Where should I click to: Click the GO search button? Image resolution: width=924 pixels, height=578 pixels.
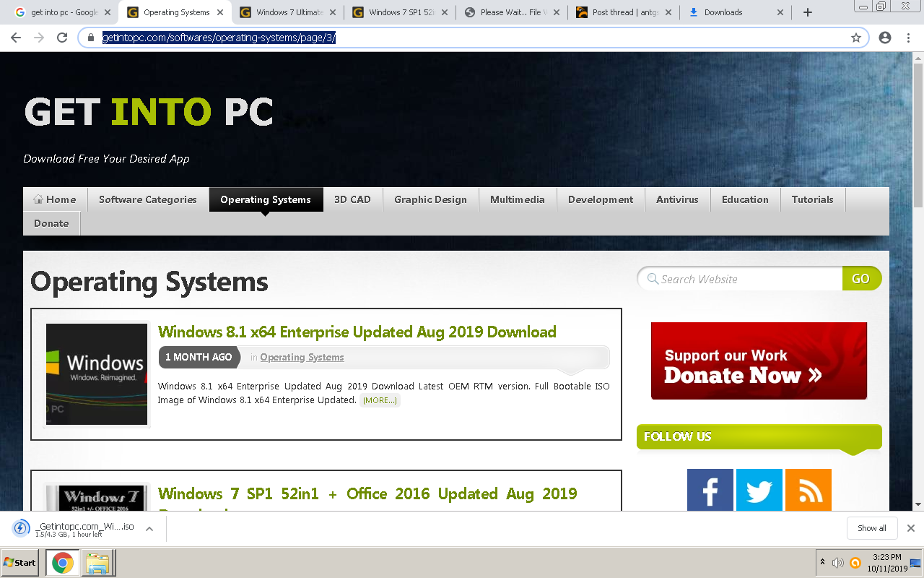861,279
